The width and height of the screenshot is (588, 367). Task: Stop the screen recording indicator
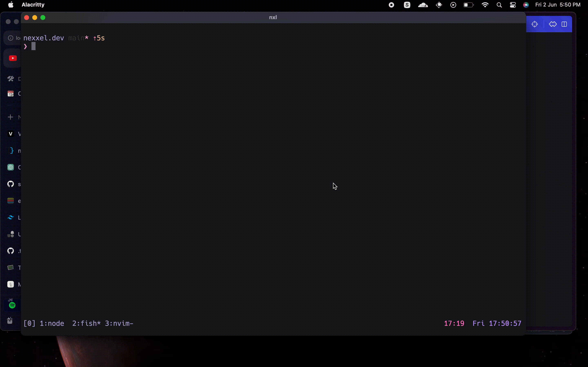(391, 5)
